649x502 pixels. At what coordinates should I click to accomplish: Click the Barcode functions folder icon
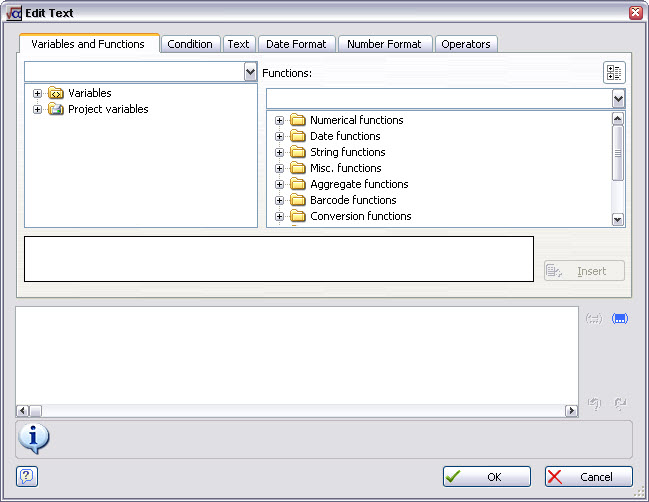(x=297, y=200)
